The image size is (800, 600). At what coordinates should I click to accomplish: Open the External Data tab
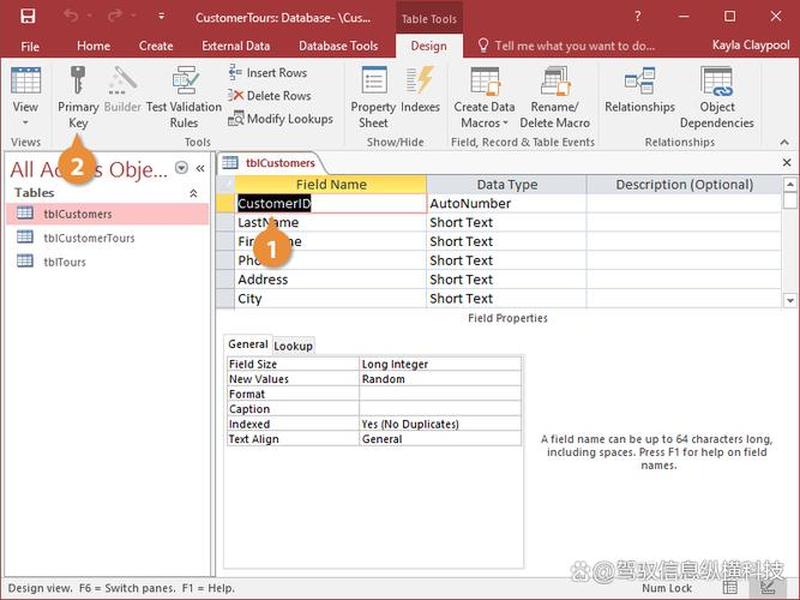point(236,46)
